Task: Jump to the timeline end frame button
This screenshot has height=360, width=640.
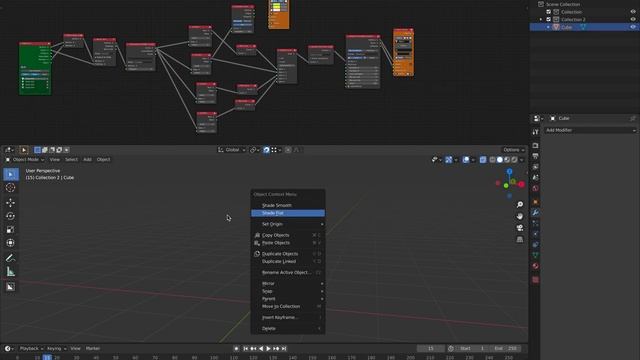Action: point(284,349)
